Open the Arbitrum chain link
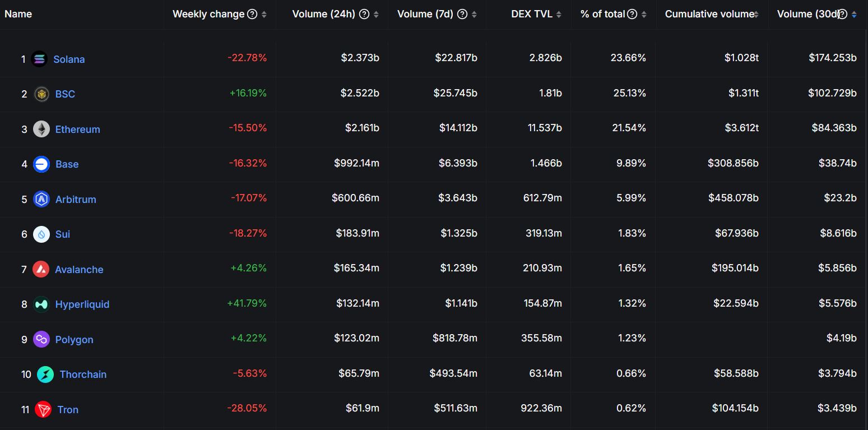 point(76,199)
